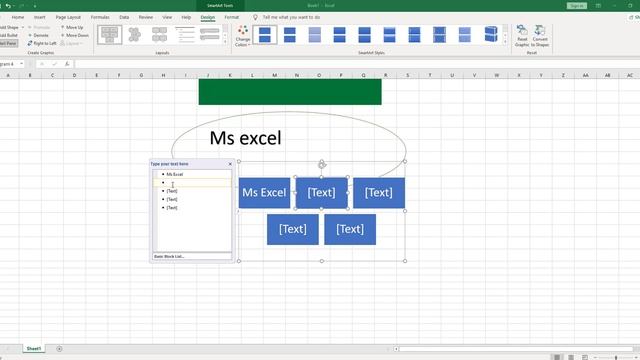Viewport: 640px width, 360px height.
Task: Click the Ms excel text in the oval
Action: pos(245,138)
